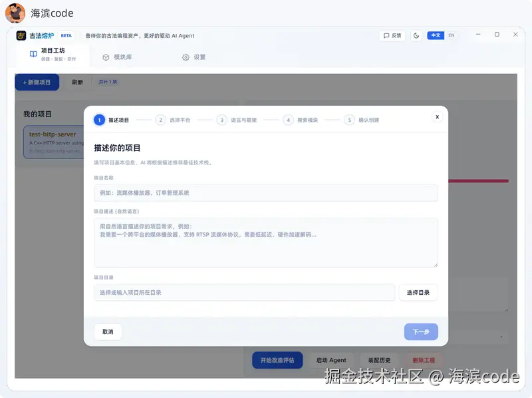Click the 海滨code avatar image

[x=15, y=13]
